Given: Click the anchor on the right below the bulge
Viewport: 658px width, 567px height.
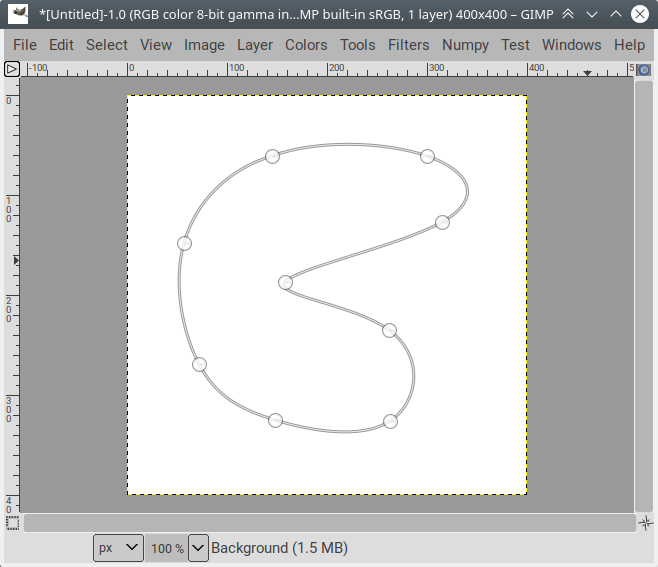Looking at the screenshot, I should [x=442, y=222].
